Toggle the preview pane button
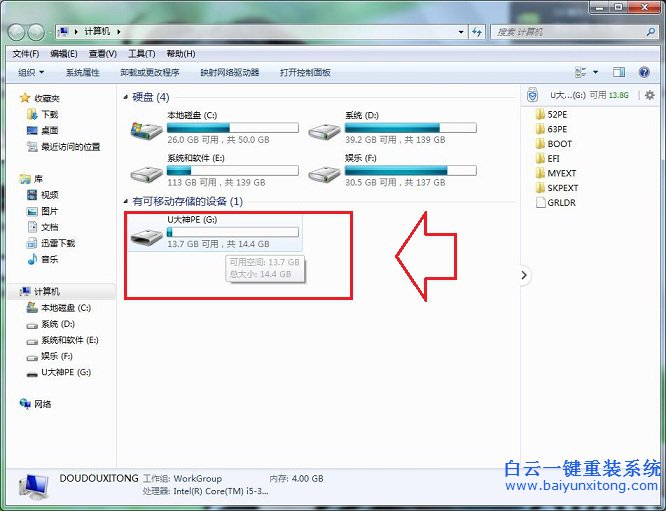This screenshot has height=511, width=666. (x=619, y=73)
